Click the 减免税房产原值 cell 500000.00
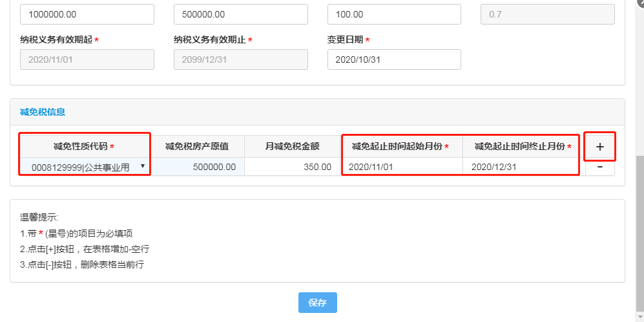This screenshot has height=322, width=644. coord(197,167)
